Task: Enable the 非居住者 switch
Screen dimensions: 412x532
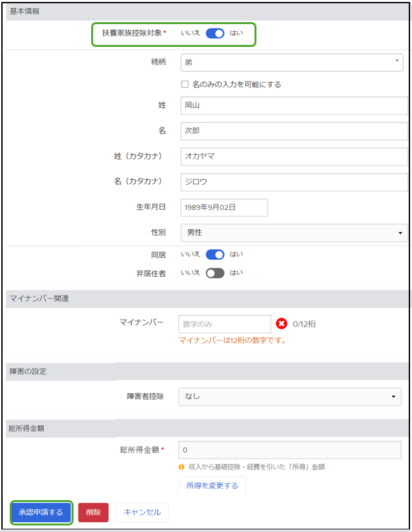Action: [x=215, y=273]
